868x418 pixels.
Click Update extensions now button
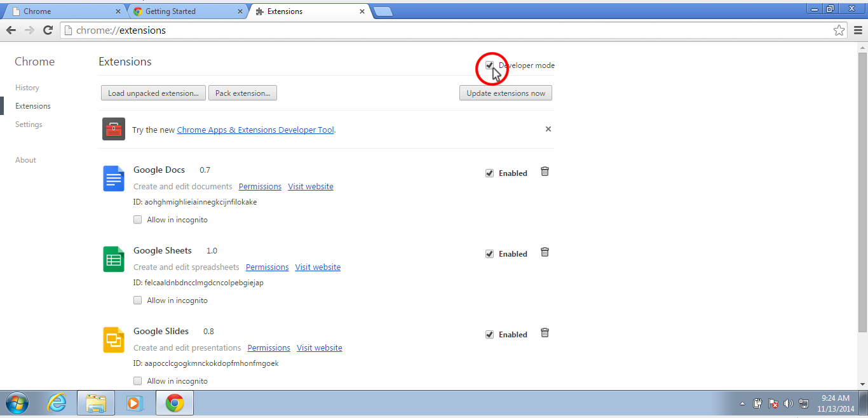coord(506,93)
